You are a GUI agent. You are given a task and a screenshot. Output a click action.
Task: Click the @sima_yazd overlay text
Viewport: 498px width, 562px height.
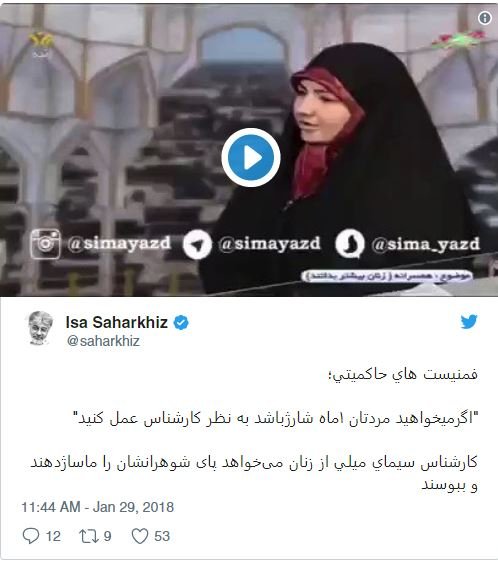pyautogui.click(x=426, y=244)
